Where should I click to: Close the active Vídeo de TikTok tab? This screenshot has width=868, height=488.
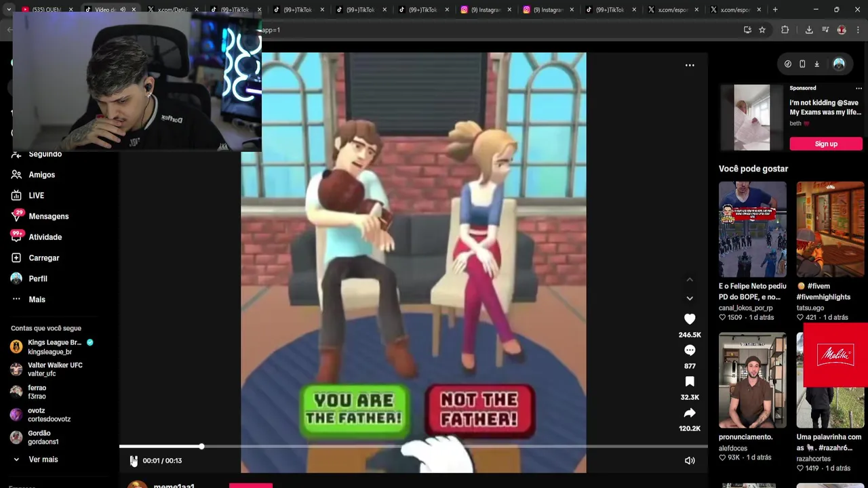pyautogui.click(x=134, y=9)
